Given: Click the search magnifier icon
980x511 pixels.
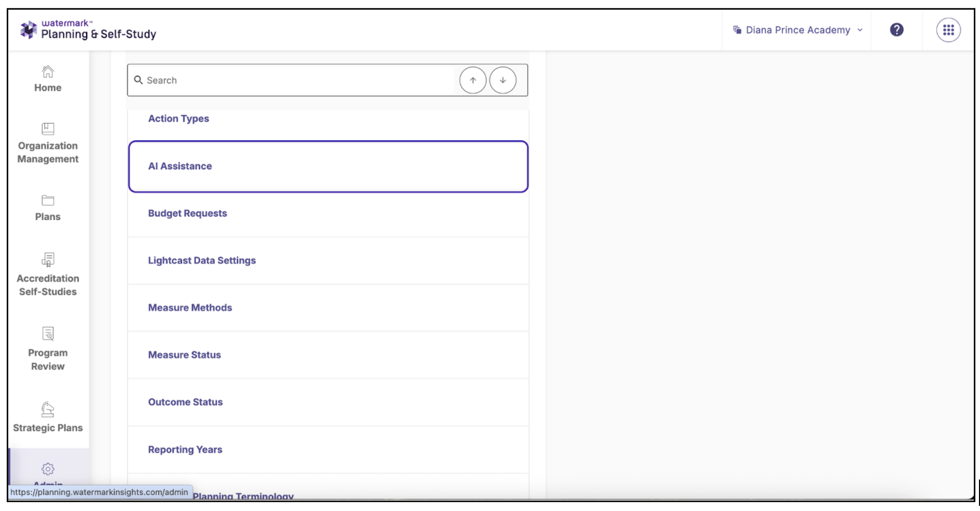Looking at the screenshot, I should (x=138, y=80).
